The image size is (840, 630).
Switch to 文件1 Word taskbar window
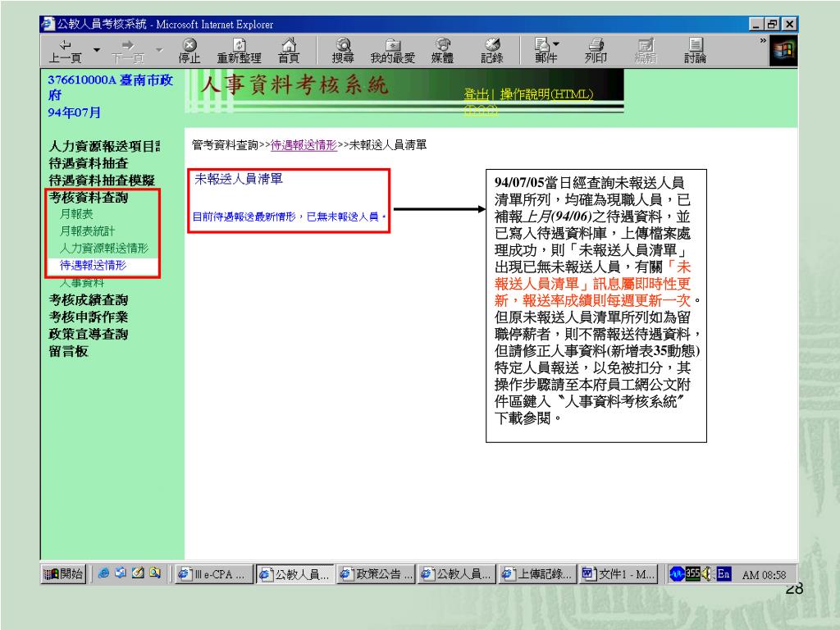(x=619, y=574)
